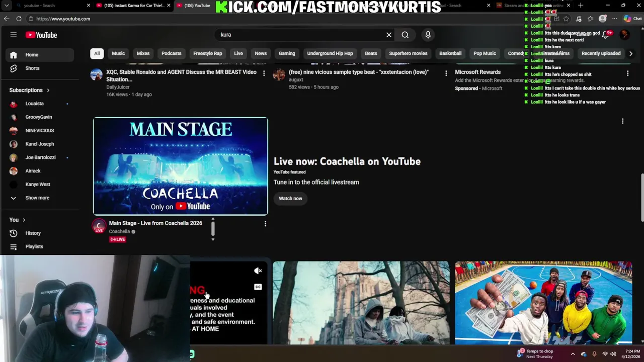Reload the page with refresh icon
644x362 pixels.
[x=19, y=19]
